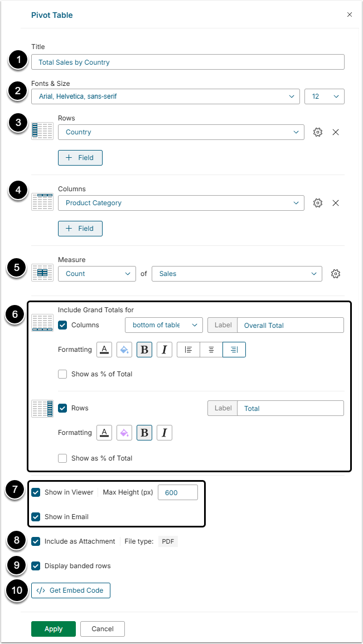Click Get Embed Code button
The width and height of the screenshot is (363, 644).
(x=71, y=590)
